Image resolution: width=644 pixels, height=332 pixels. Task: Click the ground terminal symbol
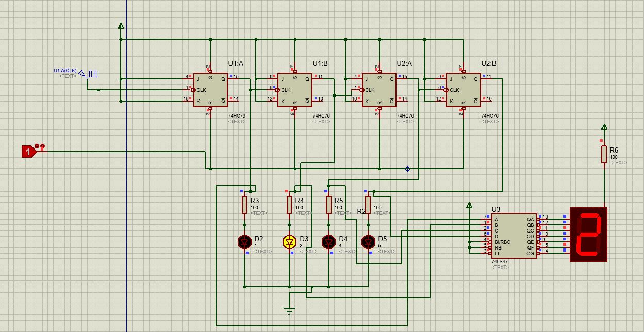point(289,311)
